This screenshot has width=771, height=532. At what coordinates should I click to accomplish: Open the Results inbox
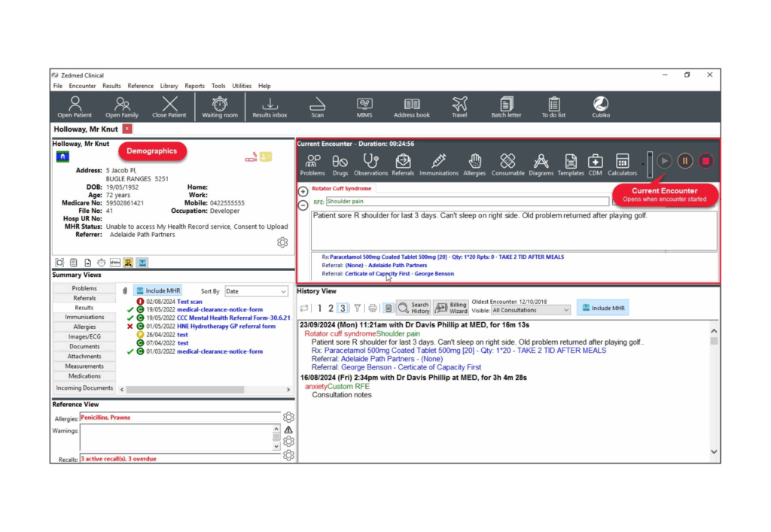click(x=270, y=106)
